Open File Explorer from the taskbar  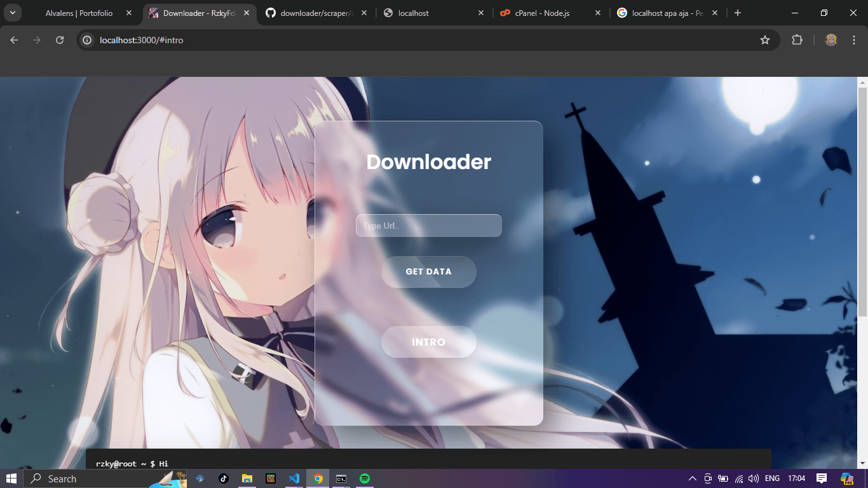tap(247, 478)
